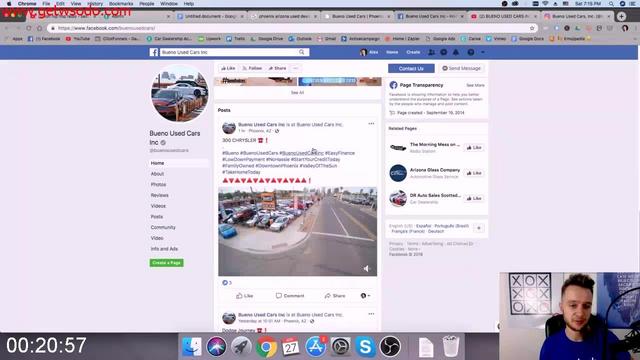The width and height of the screenshot is (640, 360).
Task: Select About in page sidebar
Action: click(x=158, y=173)
